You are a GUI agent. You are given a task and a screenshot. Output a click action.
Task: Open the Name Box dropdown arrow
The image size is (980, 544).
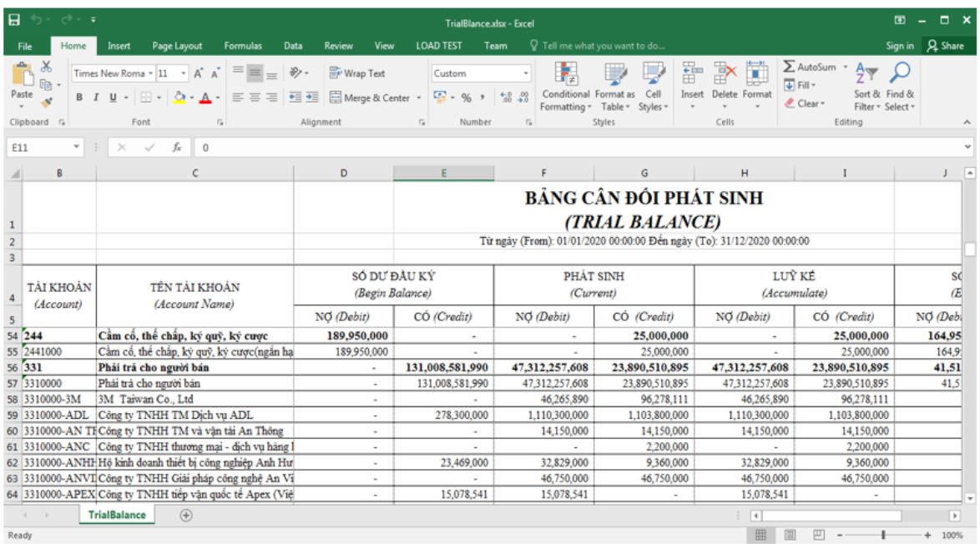point(77,148)
